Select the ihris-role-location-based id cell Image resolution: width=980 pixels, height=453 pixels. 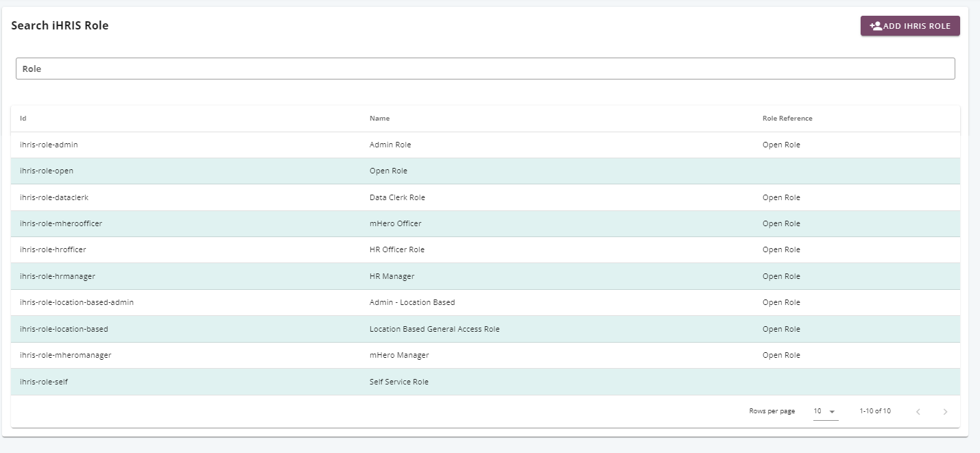[x=64, y=329]
